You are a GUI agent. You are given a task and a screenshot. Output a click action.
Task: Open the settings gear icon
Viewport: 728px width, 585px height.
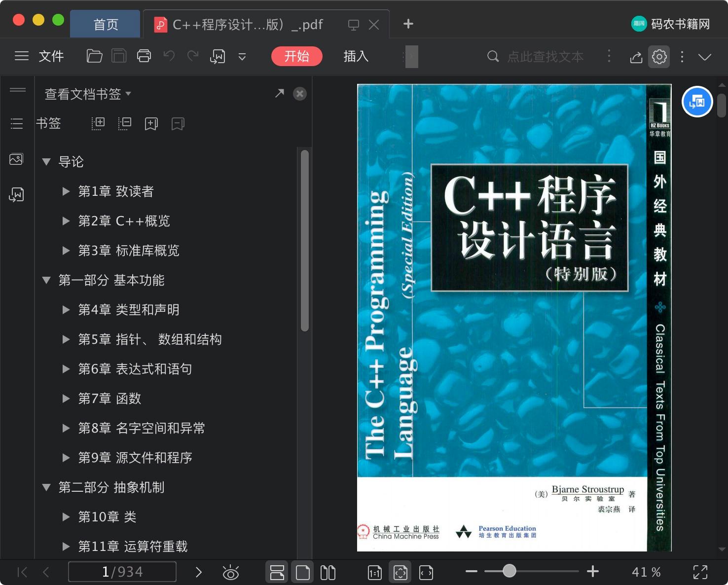tap(659, 57)
